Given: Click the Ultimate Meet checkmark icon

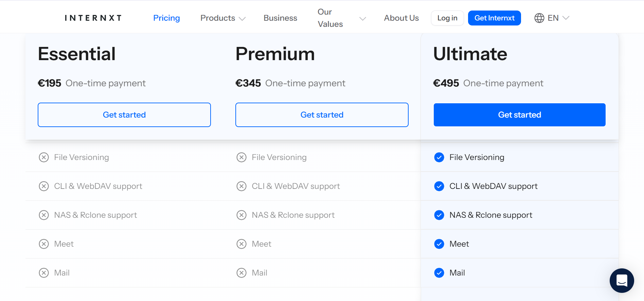Looking at the screenshot, I should 439,244.
